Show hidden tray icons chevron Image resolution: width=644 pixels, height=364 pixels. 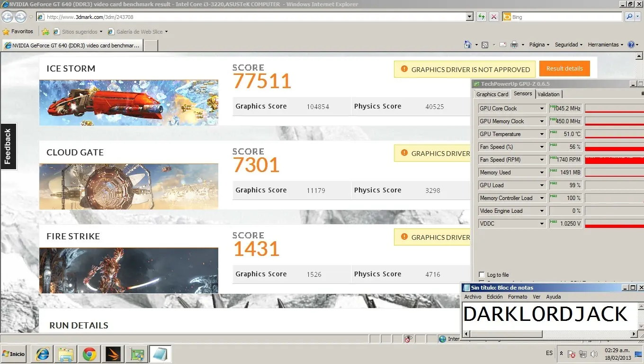coord(561,354)
